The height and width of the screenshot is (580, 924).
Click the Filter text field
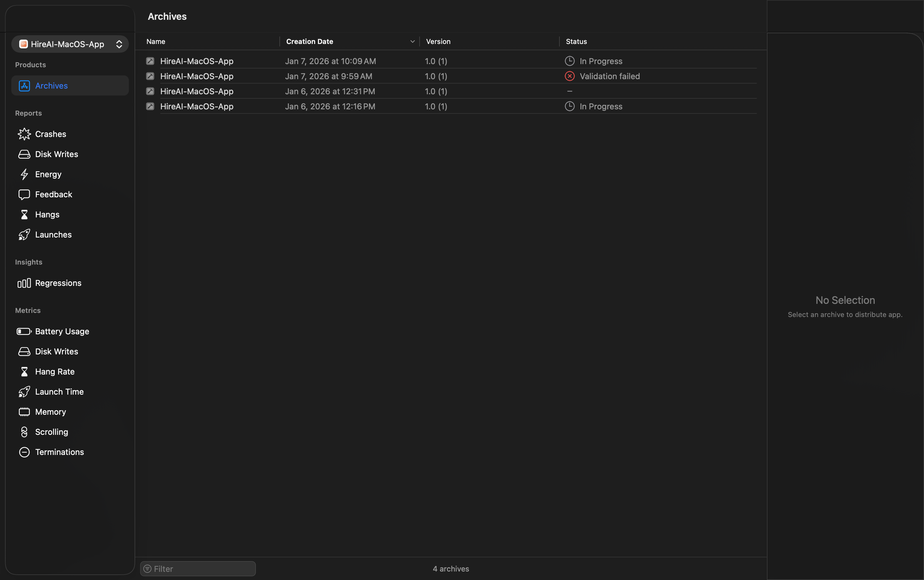[x=203, y=569]
